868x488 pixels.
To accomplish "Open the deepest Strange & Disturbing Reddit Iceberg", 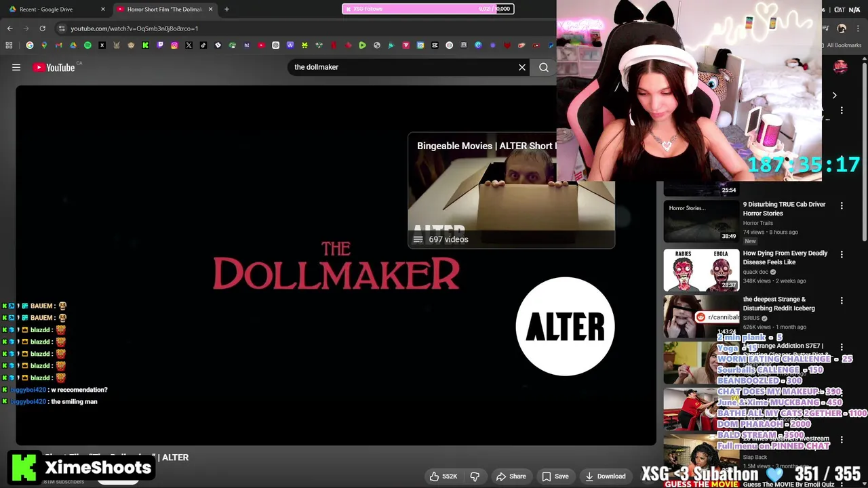I will coord(779,304).
